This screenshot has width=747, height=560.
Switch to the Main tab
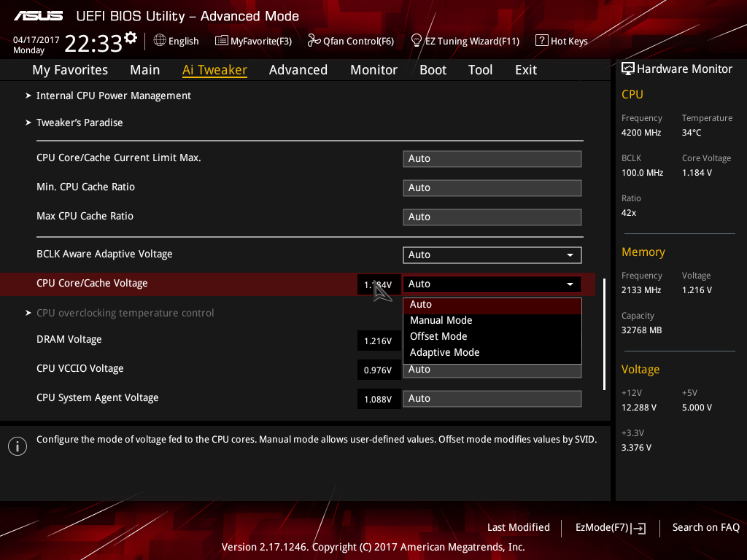[145, 70]
